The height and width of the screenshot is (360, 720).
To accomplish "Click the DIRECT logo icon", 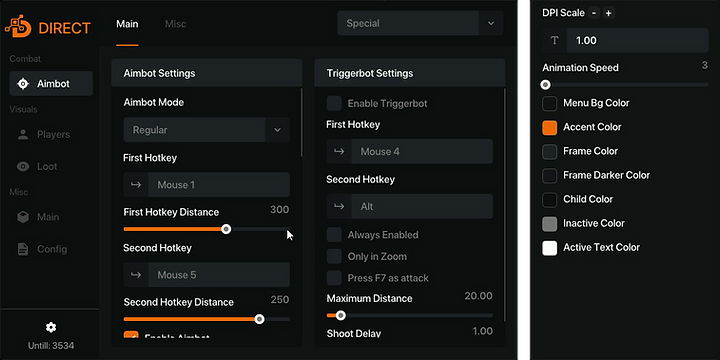I will click(x=18, y=27).
